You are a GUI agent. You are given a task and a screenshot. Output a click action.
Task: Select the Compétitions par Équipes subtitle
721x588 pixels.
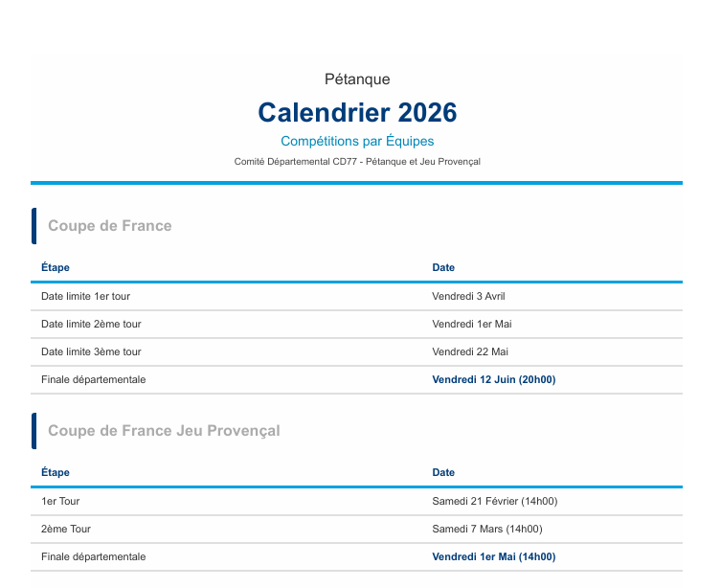point(357,142)
